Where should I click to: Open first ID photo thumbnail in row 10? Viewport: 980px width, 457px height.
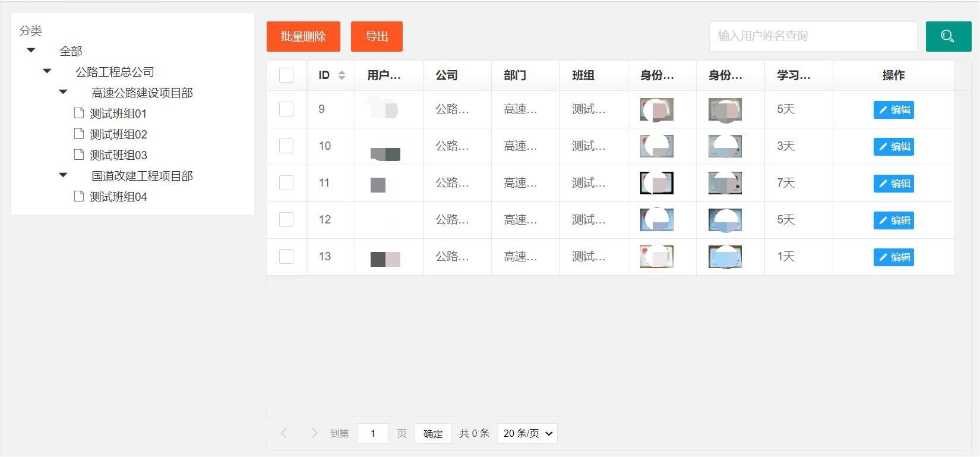click(x=656, y=146)
